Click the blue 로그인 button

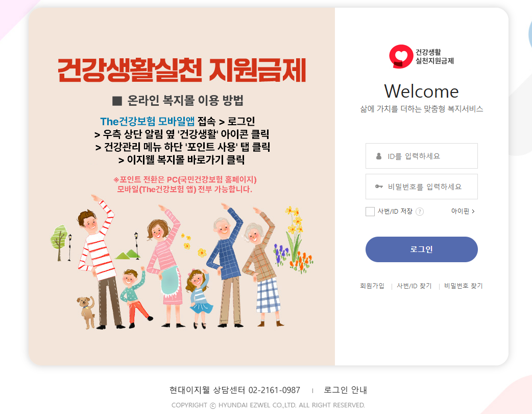point(421,249)
